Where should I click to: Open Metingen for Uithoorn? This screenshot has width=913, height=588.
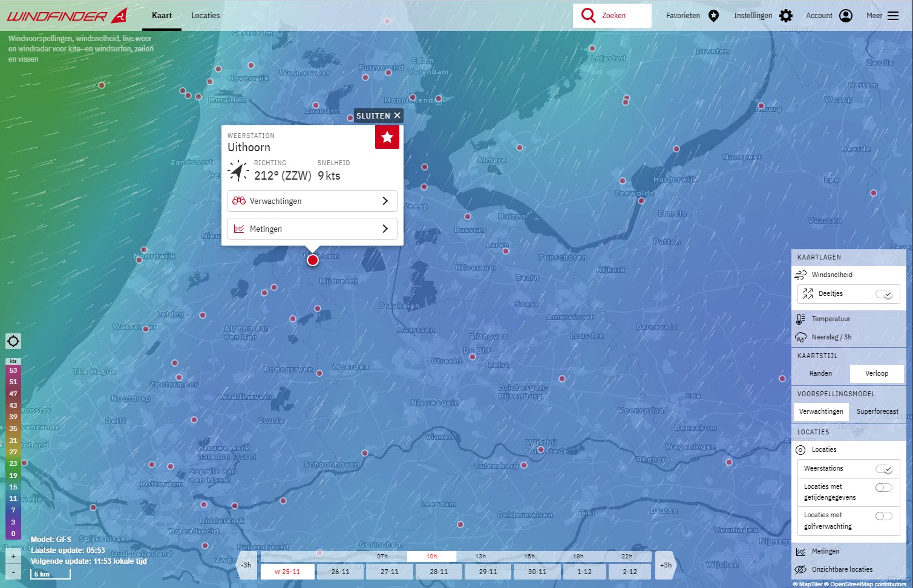(312, 229)
